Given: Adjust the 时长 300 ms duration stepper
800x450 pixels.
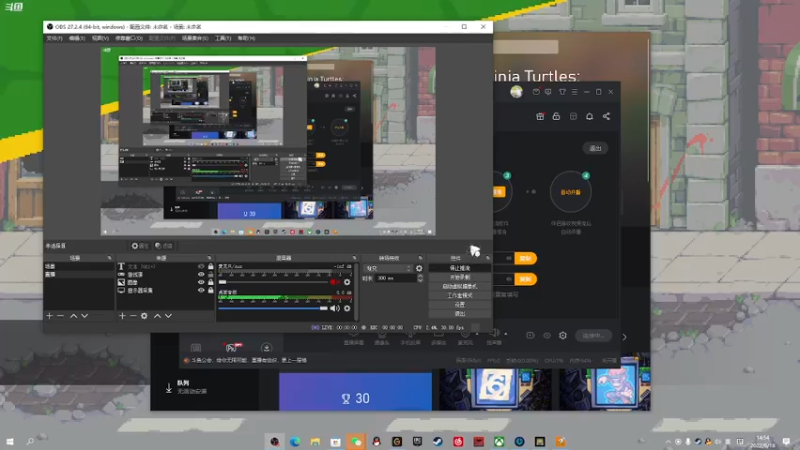Looking at the screenshot, I should click(x=420, y=278).
